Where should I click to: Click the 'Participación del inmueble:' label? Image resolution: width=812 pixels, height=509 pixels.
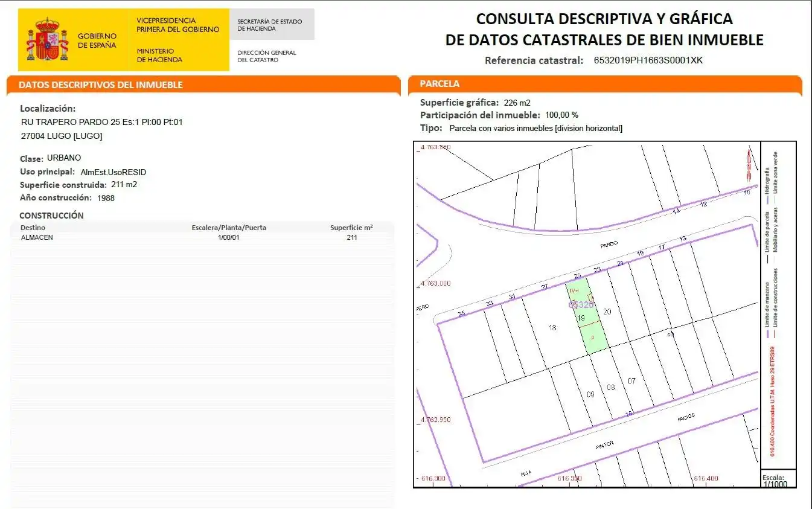point(480,115)
